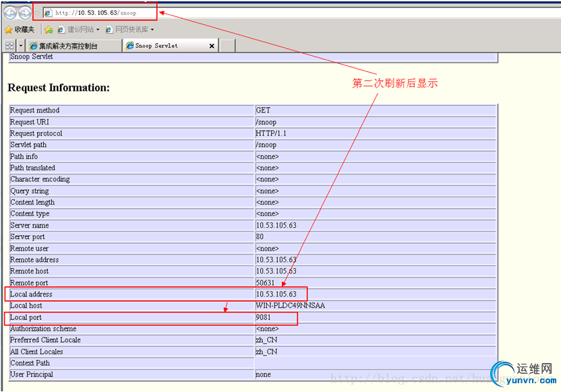This screenshot has height=392, width=561.
Task: Click the HTTP/1.1 protocol value
Action: point(271,133)
